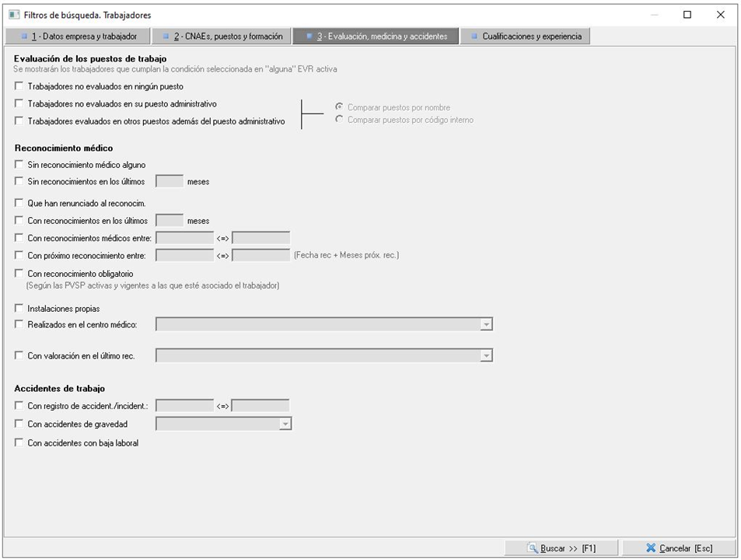Open '2 - CNAEs, puestos y formación' tab

(221, 37)
